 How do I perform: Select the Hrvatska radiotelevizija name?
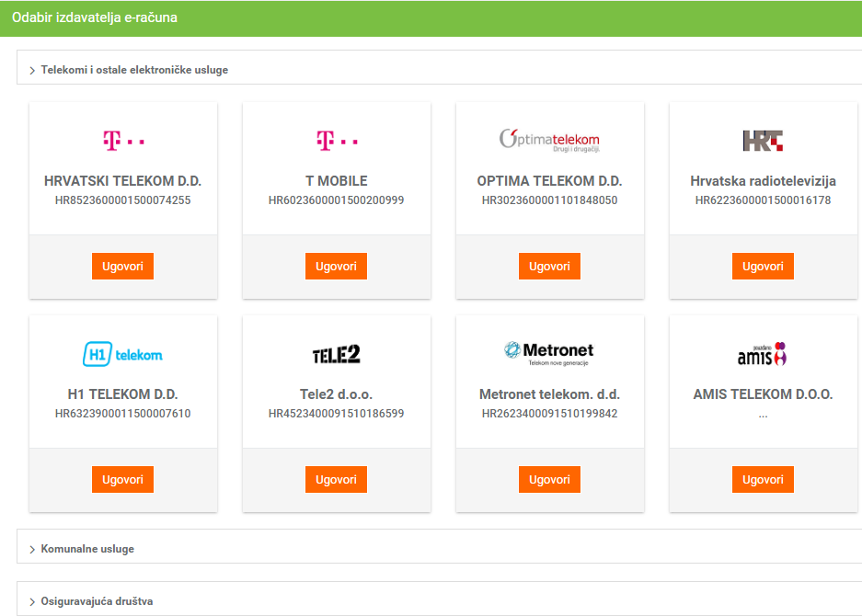763,181
